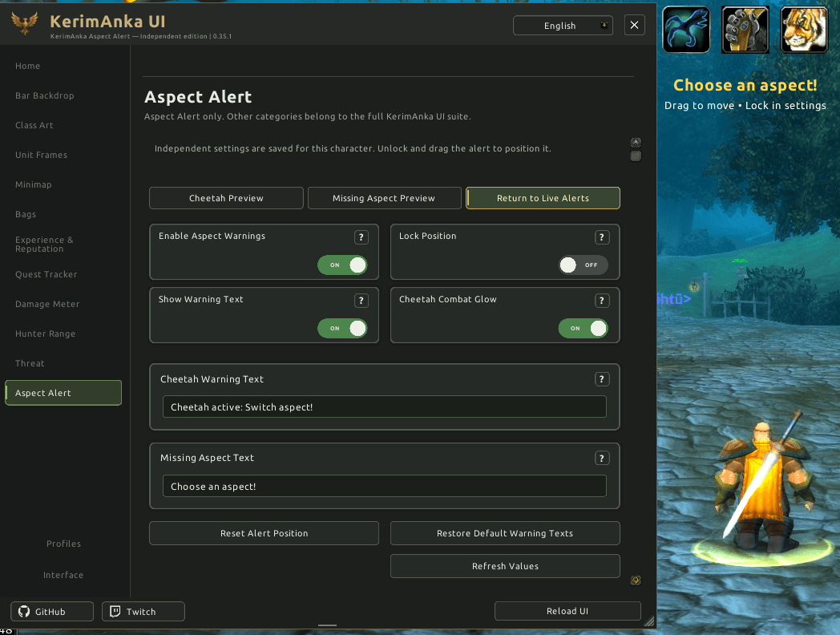Select Threat in the sidebar

click(30, 363)
